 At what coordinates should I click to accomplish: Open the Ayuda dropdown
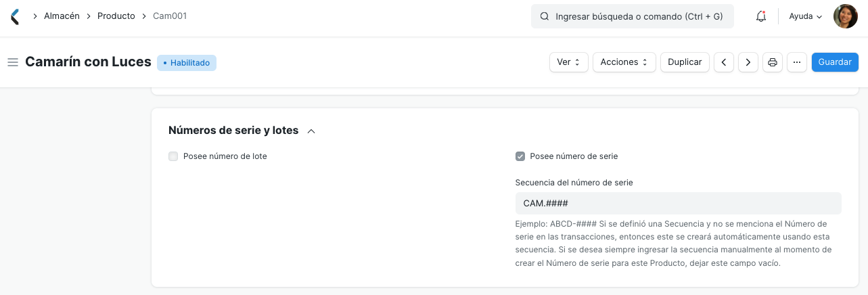pos(806,16)
